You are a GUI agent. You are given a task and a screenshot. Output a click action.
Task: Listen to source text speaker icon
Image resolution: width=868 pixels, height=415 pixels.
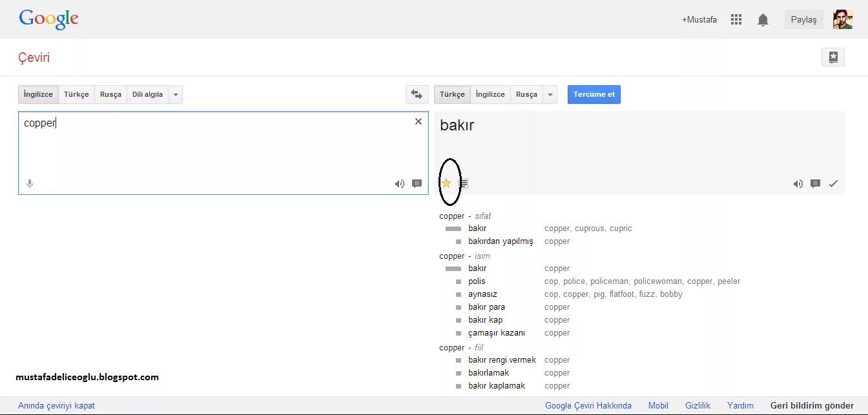[400, 184]
